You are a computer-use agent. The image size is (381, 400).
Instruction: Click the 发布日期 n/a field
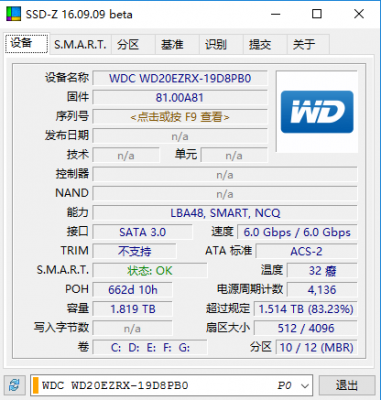click(180, 136)
